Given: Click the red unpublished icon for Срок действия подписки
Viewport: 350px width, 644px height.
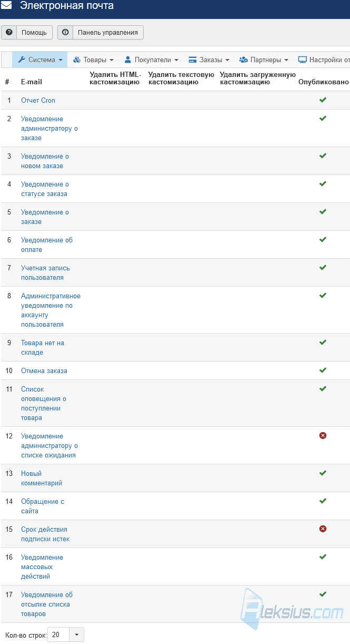Looking at the screenshot, I should tap(323, 529).
